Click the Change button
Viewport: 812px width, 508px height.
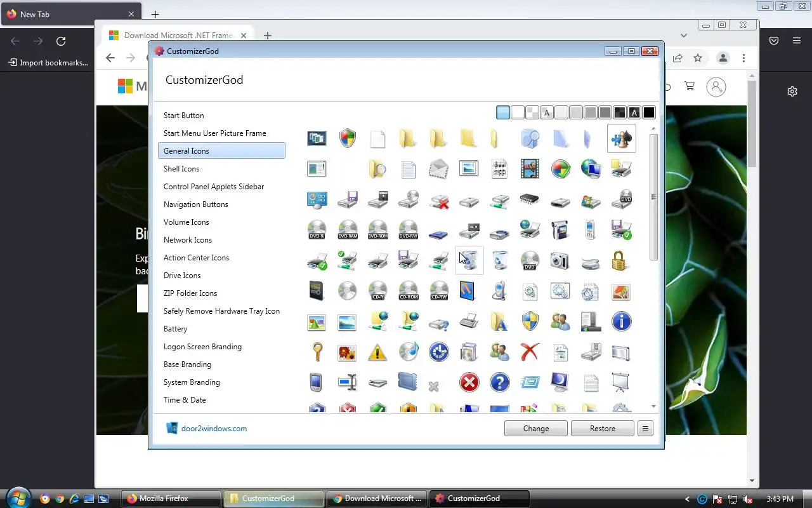pyautogui.click(x=536, y=429)
